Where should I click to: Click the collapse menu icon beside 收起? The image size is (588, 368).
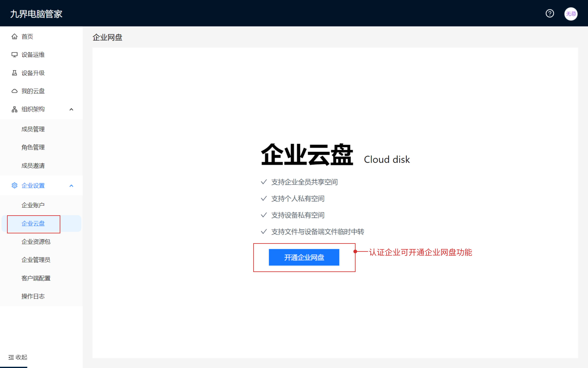pos(11,357)
